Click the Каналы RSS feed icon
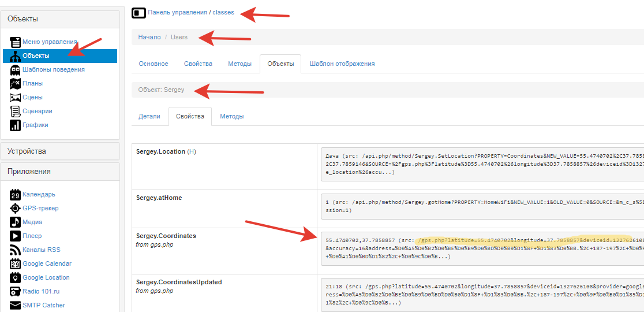 (x=15, y=250)
